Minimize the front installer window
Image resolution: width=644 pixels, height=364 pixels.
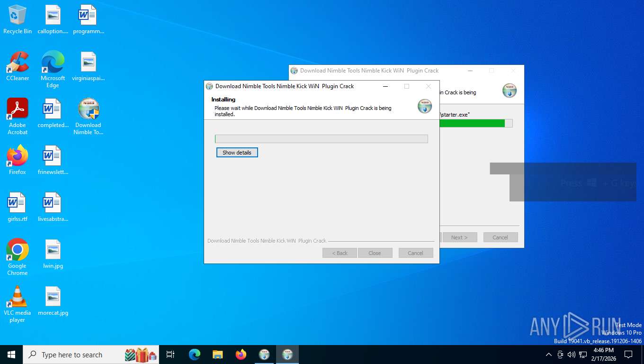(x=385, y=86)
